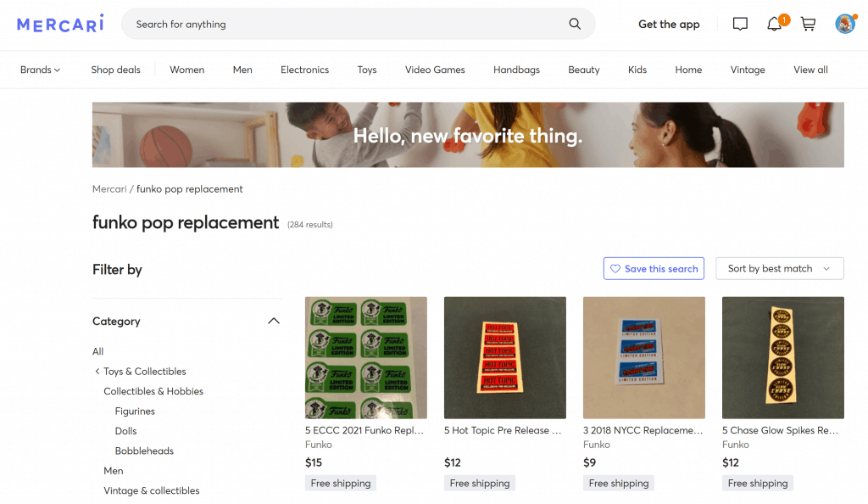The width and height of the screenshot is (868, 504).
Task: Open the Sort by best match dropdown
Action: (x=779, y=269)
